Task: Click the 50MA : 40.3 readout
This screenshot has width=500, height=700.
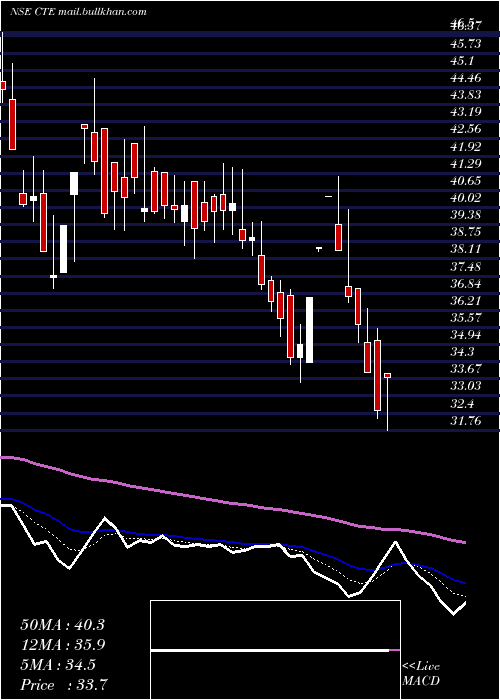Action: (62, 625)
